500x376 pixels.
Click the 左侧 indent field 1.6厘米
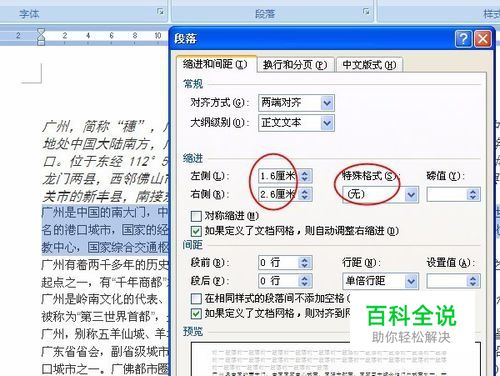[x=278, y=176]
